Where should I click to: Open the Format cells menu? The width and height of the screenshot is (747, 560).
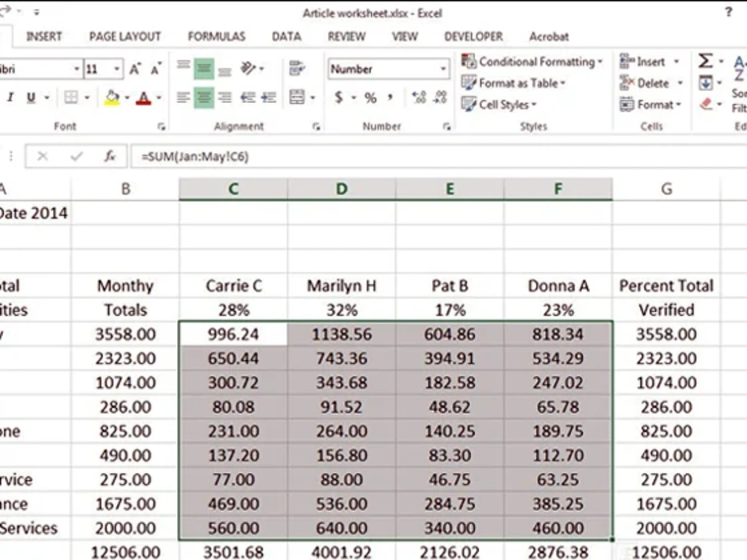point(651,105)
